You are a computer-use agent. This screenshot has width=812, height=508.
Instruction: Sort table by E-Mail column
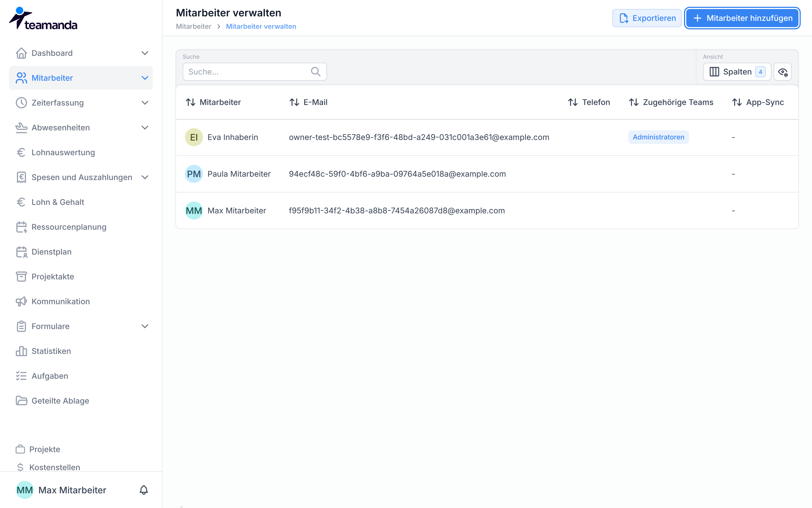[x=308, y=102]
